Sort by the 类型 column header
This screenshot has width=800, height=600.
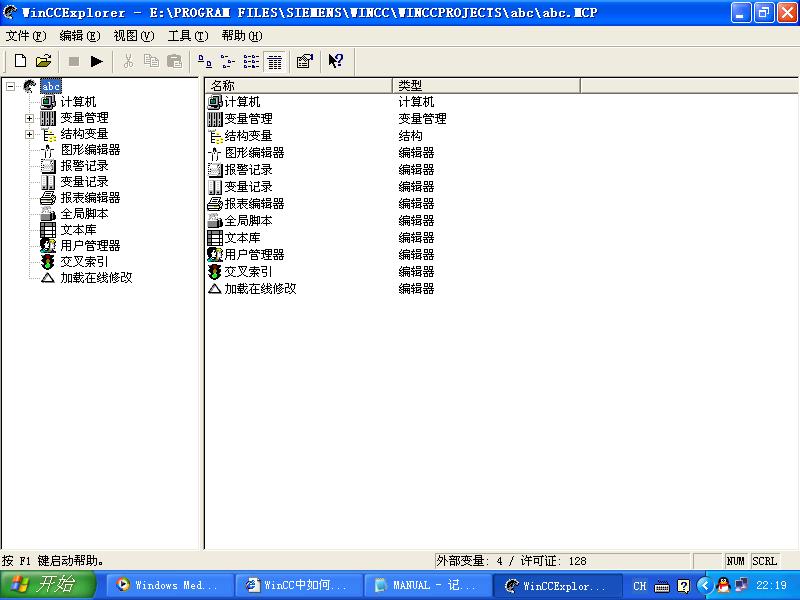coord(487,86)
